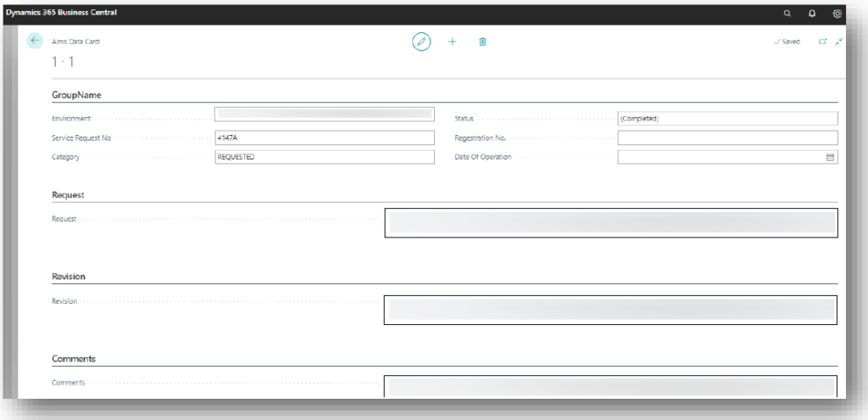Delete the record using trash icon
Image resolution: width=868 pixels, height=420 pixels.
(482, 42)
